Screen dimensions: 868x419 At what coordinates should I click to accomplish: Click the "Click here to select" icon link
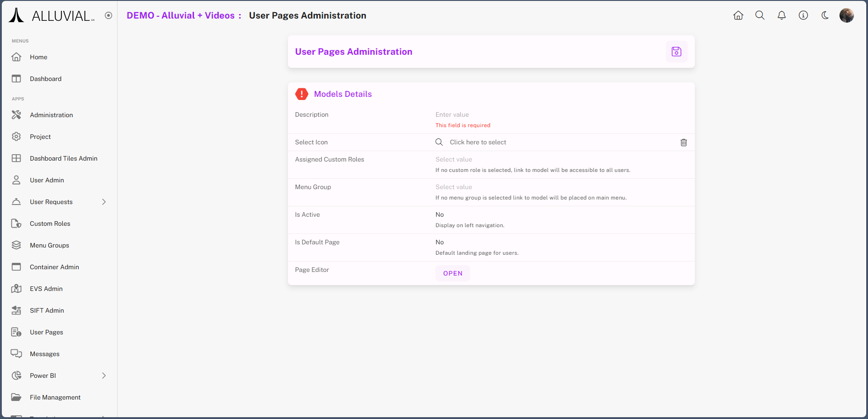[x=477, y=142]
